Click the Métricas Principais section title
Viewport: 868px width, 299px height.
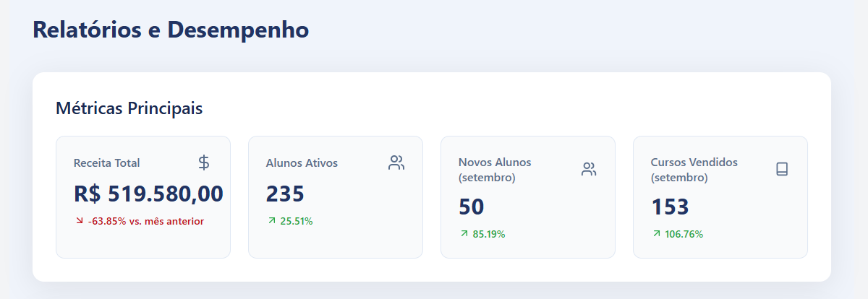point(129,108)
